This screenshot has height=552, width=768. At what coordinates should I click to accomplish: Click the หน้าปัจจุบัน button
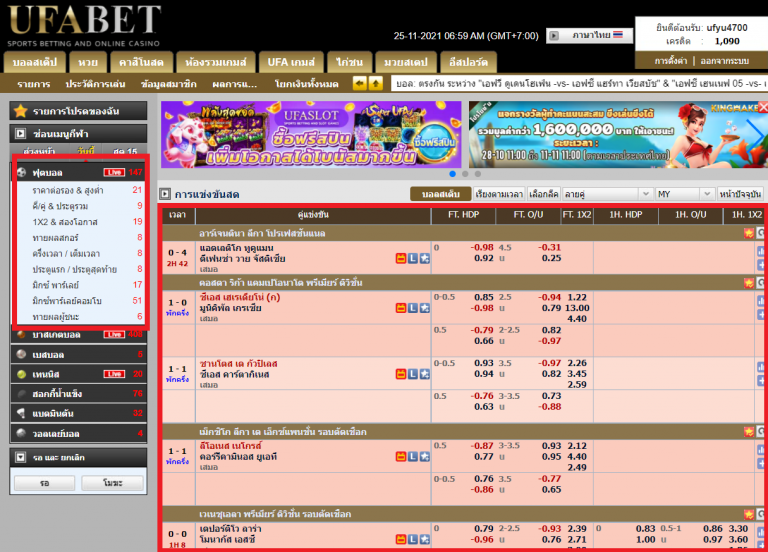point(740,194)
